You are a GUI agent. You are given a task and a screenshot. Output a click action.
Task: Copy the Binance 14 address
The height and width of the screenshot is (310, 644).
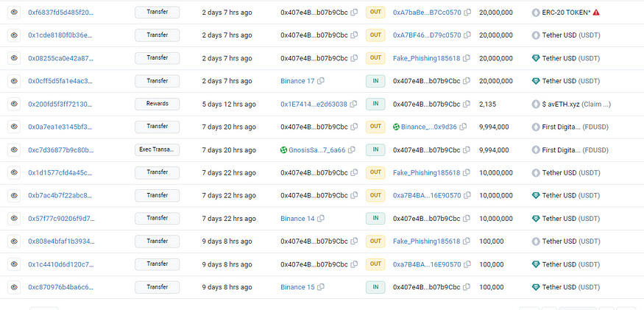pos(321,218)
